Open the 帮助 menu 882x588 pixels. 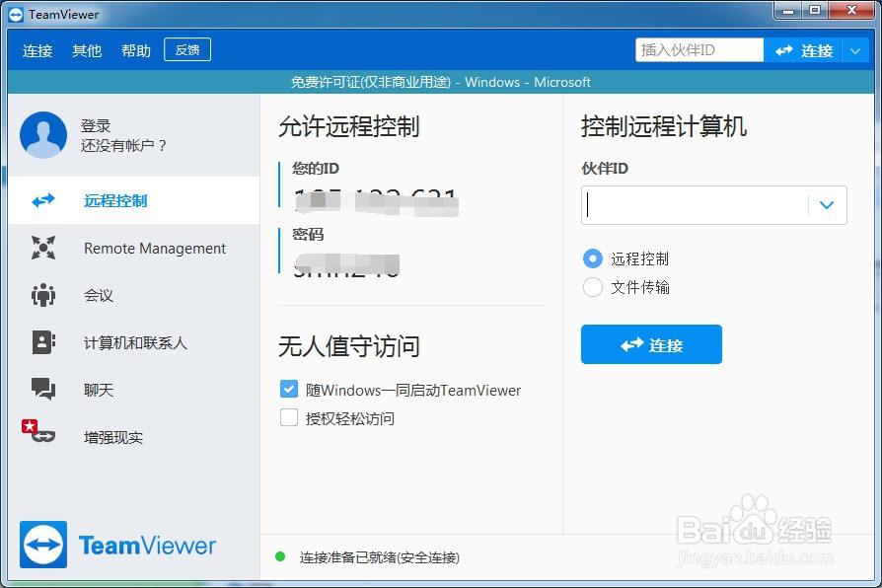(136, 50)
